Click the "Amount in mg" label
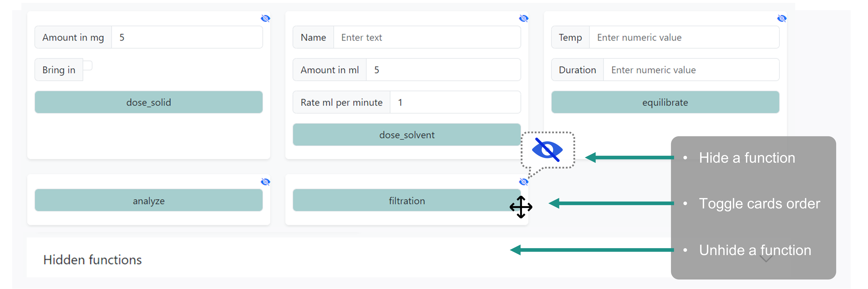 [x=73, y=37]
